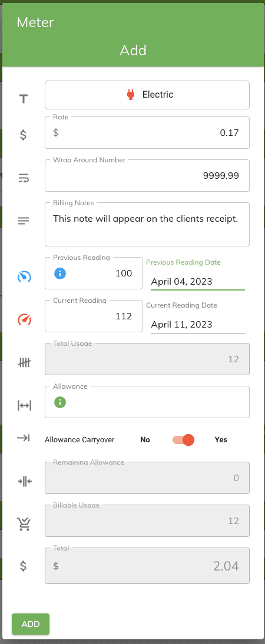Click the allowance width arrows icon
The width and height of the screenshot is (265, 644).
pos(24,406)
